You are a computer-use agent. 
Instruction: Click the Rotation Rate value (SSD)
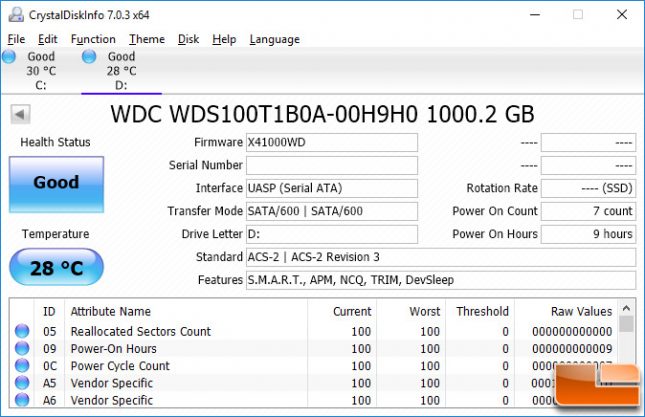[588, 188]
